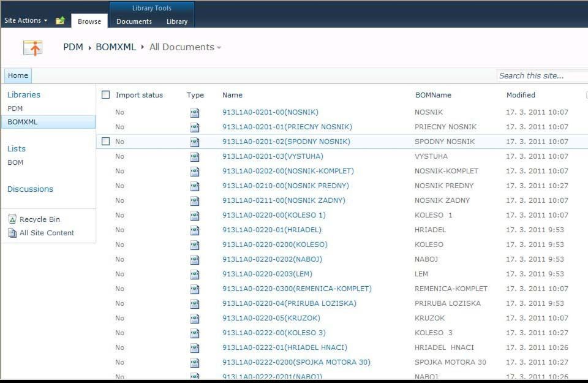This screenshot has width=588, height=383.
Task: Sort by Modified column header
Action: coord(521,95)
